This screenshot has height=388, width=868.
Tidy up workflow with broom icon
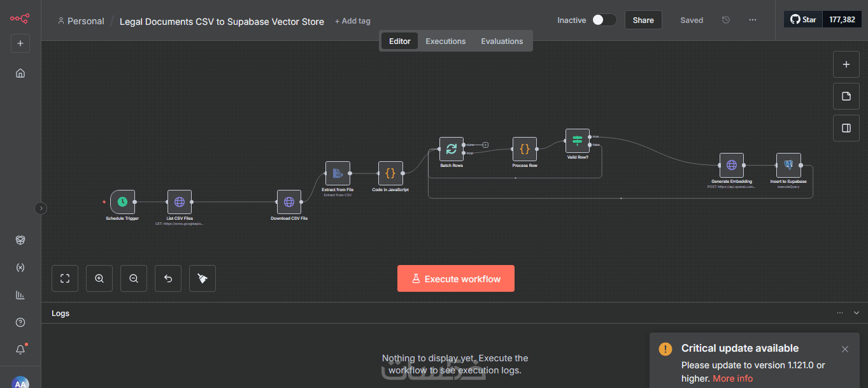(203, 278)
